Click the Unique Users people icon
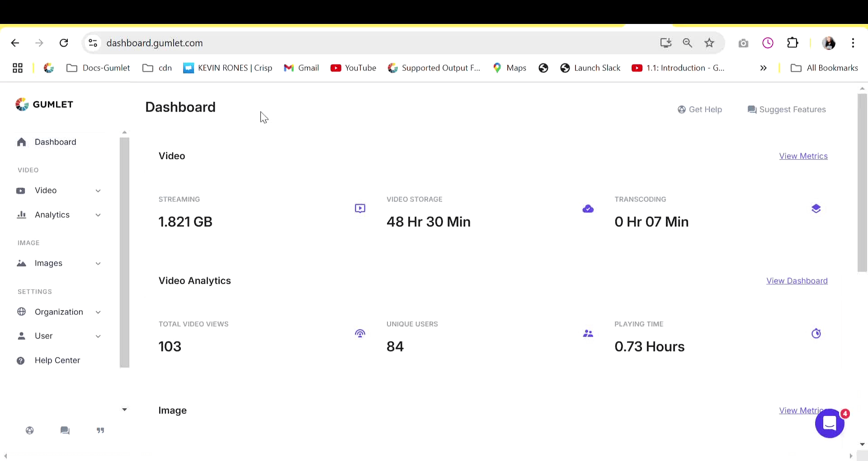868x461 pixels. (588, 334)
